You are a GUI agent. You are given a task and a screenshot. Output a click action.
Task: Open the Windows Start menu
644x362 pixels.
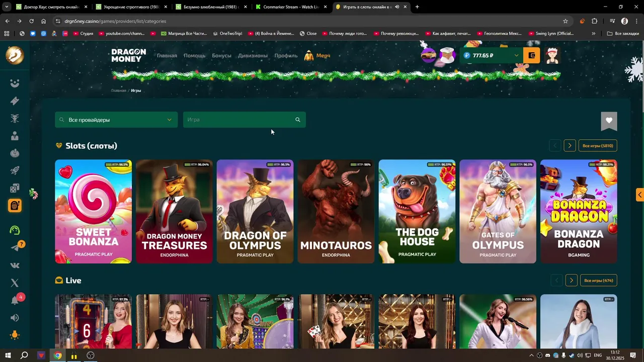pyautogui.click(x=8, y=355)
